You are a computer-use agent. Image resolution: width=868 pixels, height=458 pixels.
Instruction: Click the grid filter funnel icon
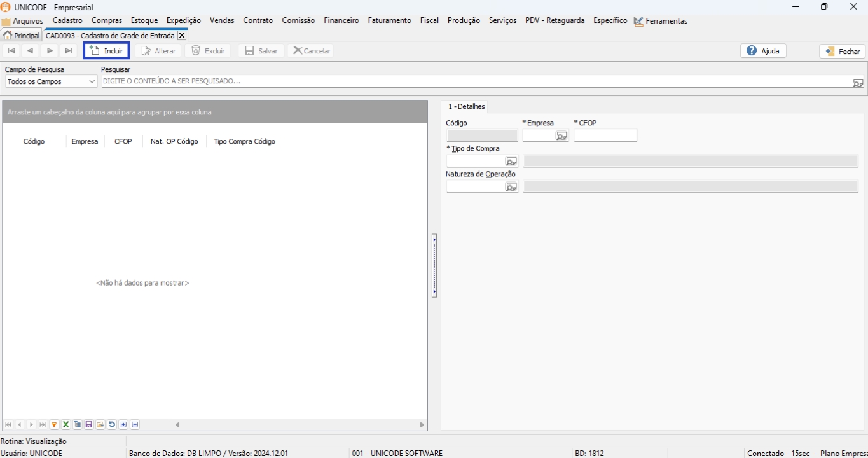pyautogui.click(x=54, y=425)
